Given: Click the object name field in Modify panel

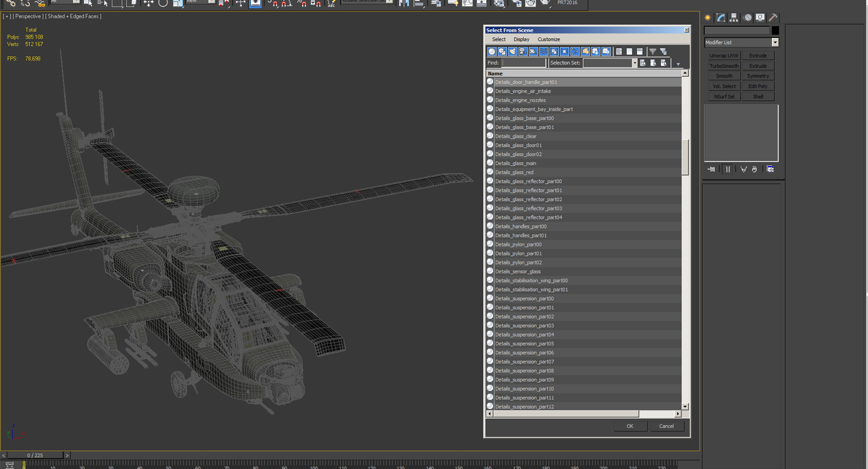Looking at the screenshot, I should tap(737, 30).
